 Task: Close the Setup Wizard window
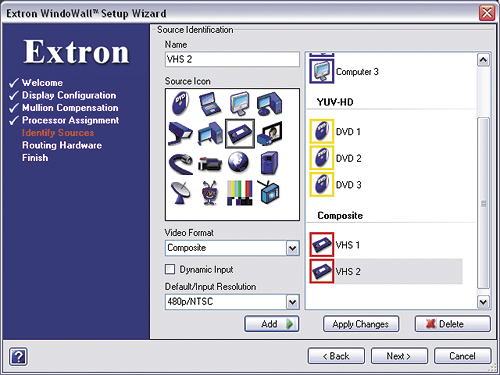click(x=487, y=13)
